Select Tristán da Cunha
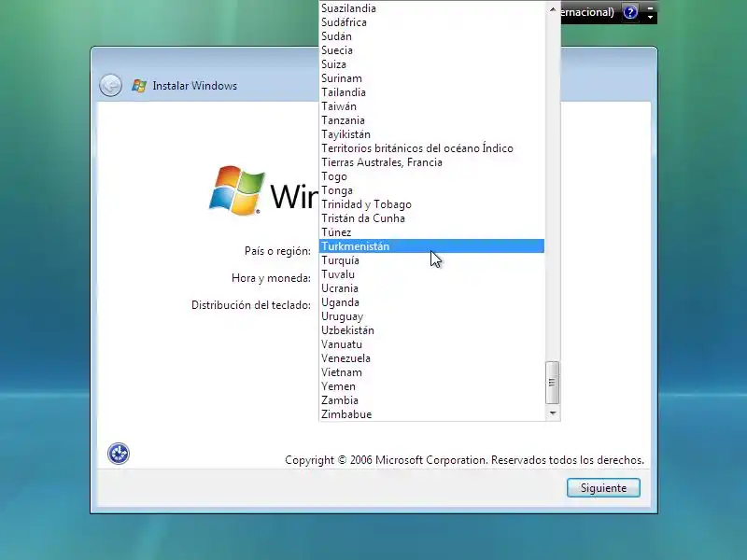This screenshot has height=560, width=747. point(431,218)
